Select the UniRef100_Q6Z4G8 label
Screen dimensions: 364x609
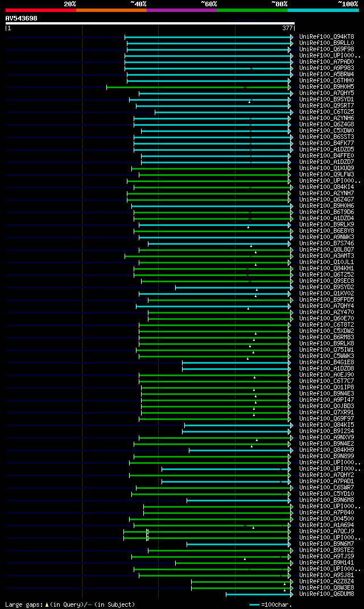point(326,124)
